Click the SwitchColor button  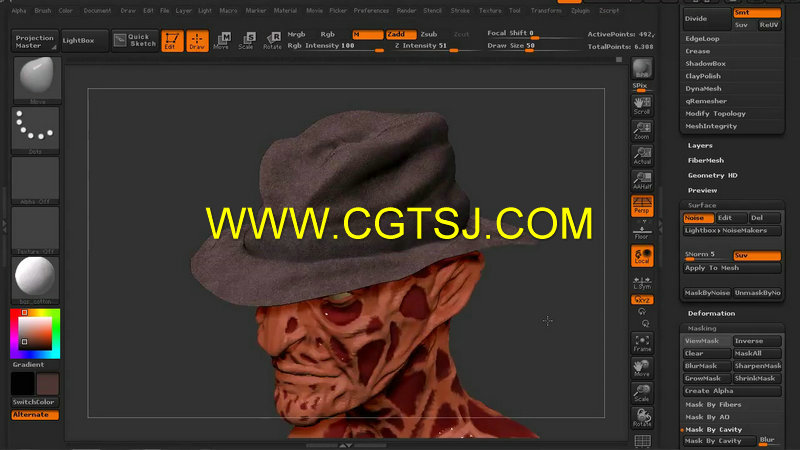point(35,402)
